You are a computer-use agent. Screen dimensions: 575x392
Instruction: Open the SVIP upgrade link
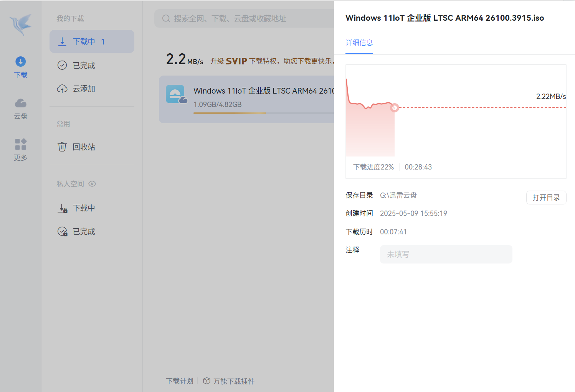coord(236,61)
